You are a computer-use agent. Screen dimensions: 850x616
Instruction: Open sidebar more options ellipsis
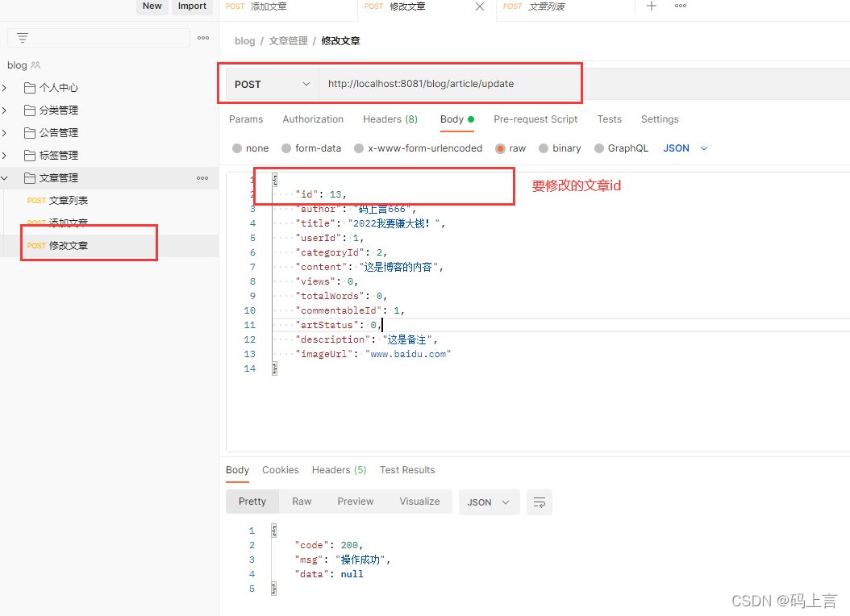pos(203,38)
